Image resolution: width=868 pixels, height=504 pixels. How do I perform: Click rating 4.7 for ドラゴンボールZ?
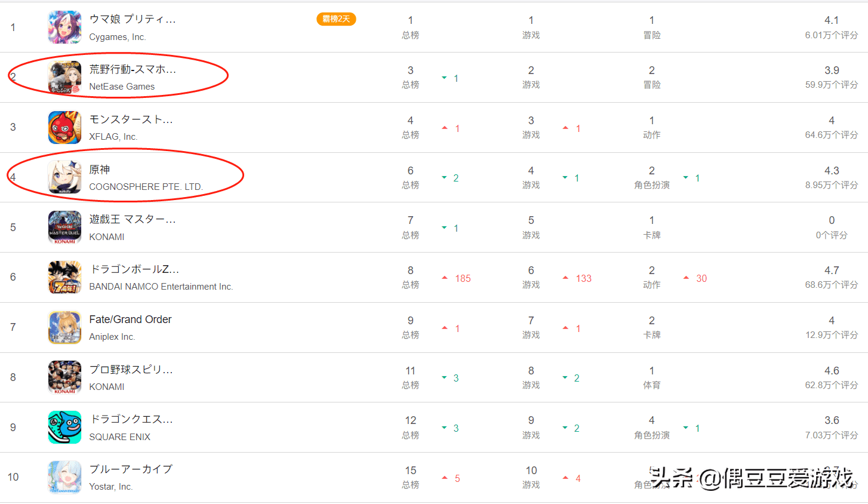tap(832, 271)
